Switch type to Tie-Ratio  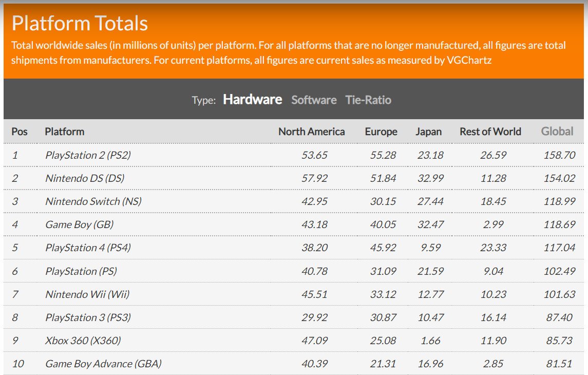(368, 100)
